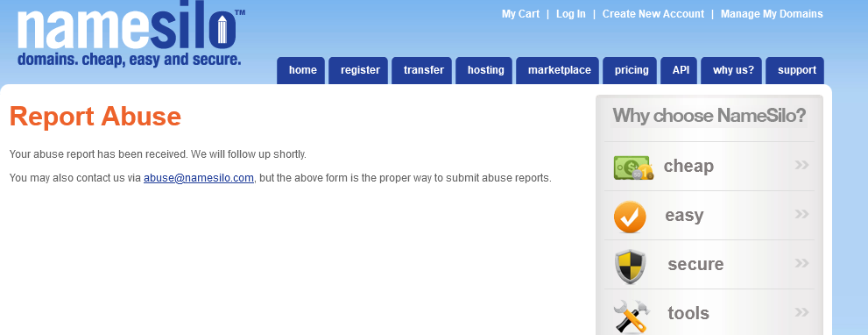Open My Cart link
The image size is (868, 335).
pyautogui.click(x=520, y=14)
